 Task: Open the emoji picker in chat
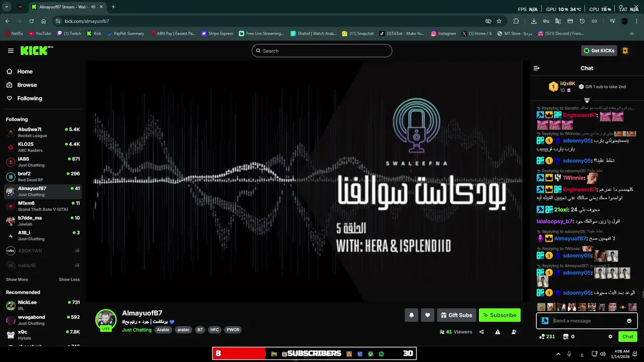tap(629, 321)
